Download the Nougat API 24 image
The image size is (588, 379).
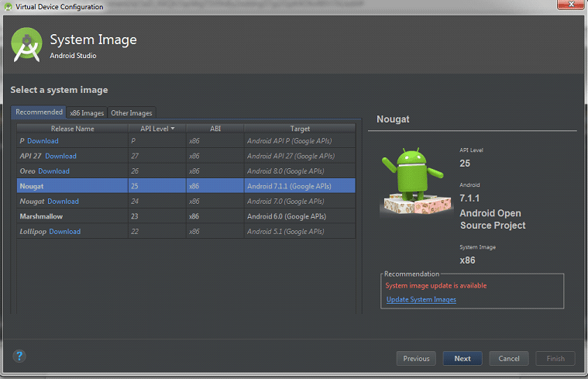(x=63, y=202)
